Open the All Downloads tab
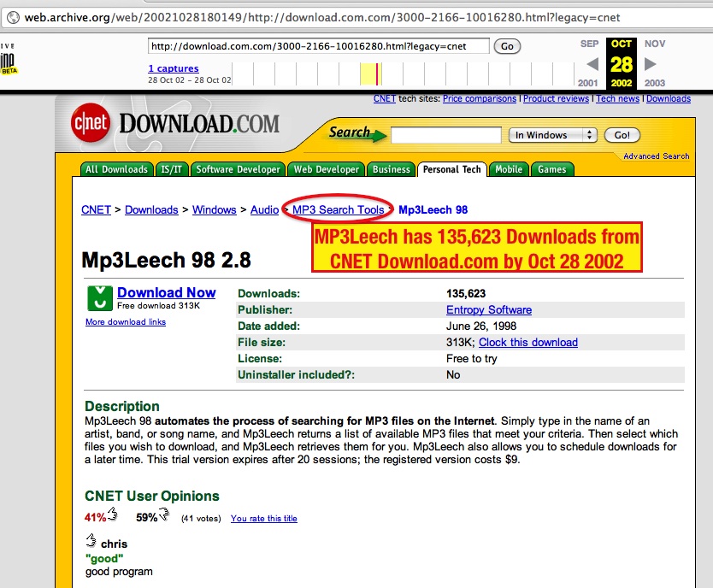 point(116,169)
